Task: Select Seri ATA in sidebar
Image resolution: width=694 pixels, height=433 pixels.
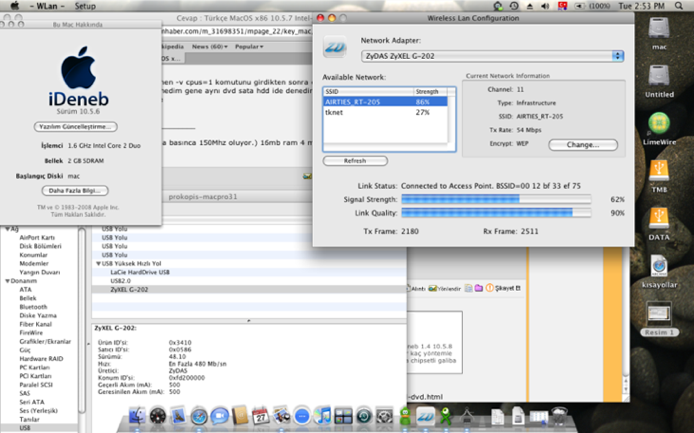Action: (32, 402)
